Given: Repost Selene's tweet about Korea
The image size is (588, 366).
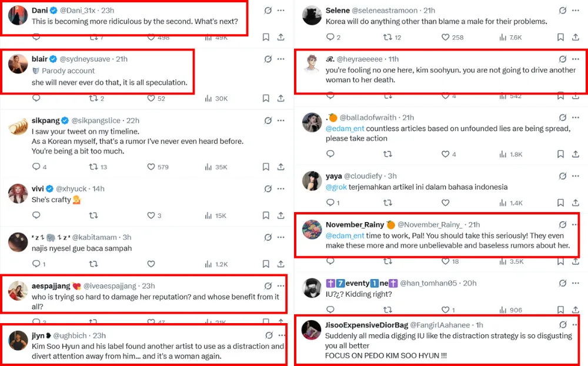Looking at the screenshot, I should coord(387,38).
